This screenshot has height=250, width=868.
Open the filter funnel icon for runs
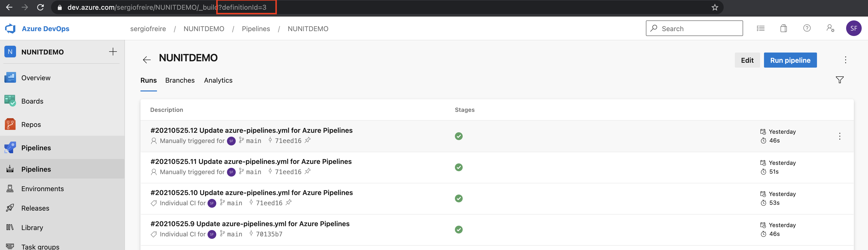point(839,80)
